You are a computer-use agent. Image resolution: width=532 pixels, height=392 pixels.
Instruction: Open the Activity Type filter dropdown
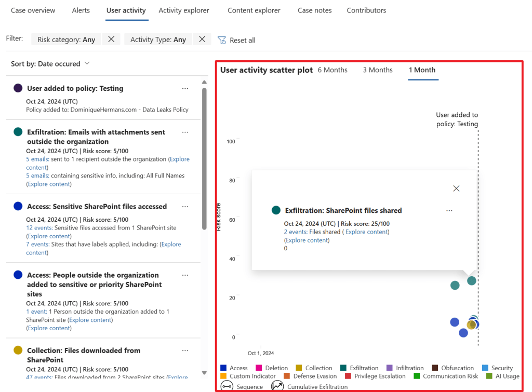158,39
